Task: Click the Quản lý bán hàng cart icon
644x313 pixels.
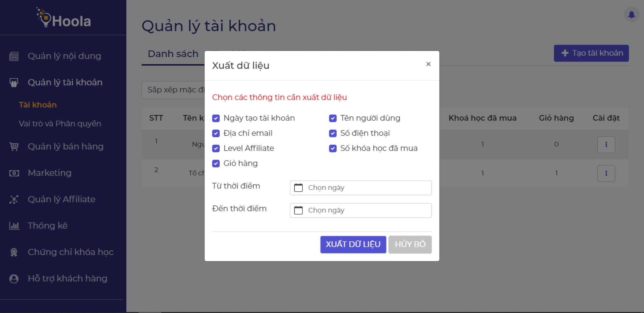Action: pos(14,146)
